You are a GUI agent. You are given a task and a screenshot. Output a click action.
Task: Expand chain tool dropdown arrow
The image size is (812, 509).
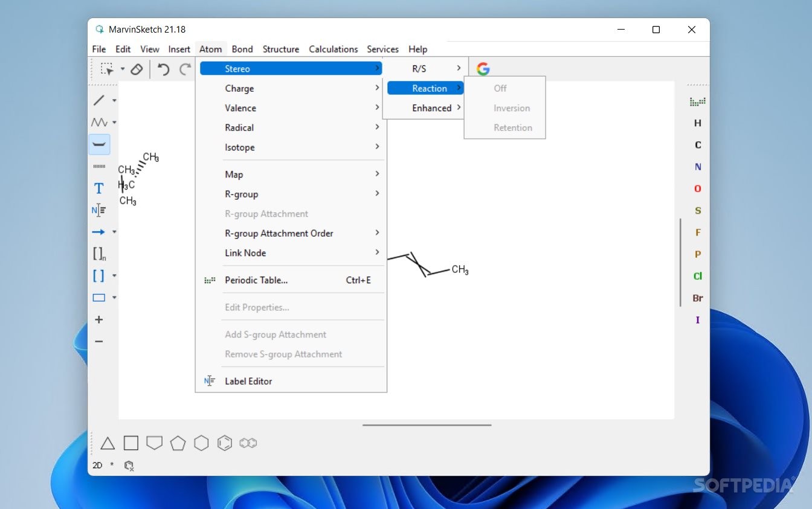[x=114, y=122]
